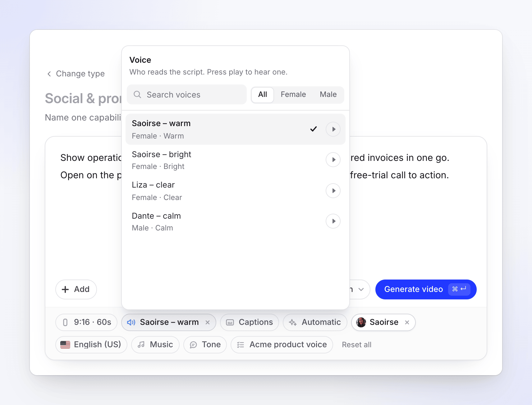The image size is (532, 405).
Task: Click into the Search voices field
Action: (187, 94)
